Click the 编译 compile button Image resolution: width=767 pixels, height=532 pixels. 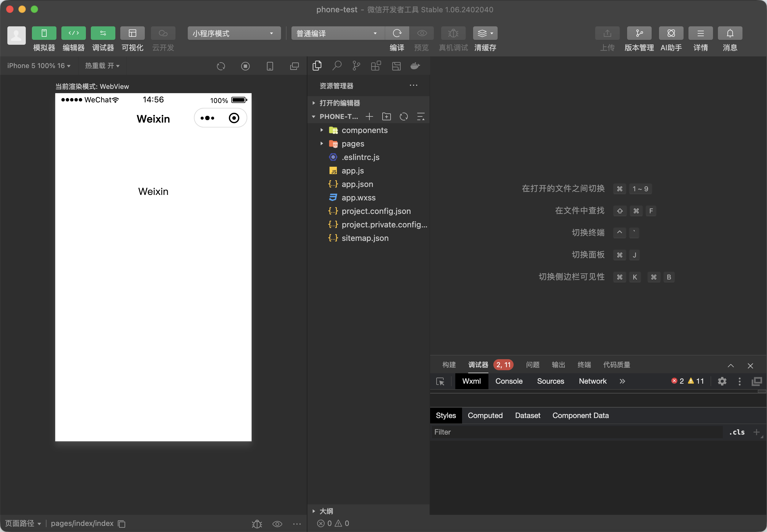397,33
